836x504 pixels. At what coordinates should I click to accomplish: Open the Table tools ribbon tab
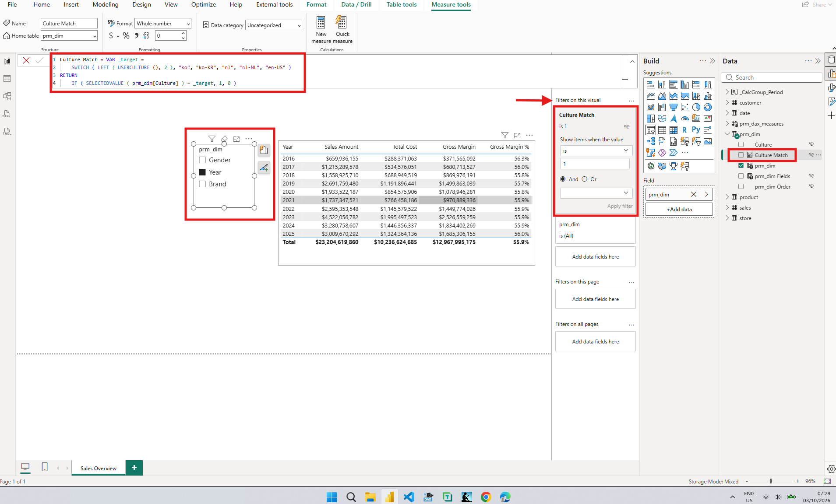[402, 4]
